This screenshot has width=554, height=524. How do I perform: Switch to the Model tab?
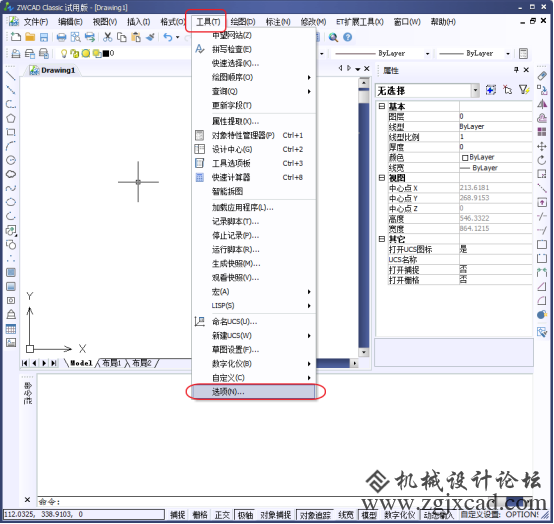81,363
